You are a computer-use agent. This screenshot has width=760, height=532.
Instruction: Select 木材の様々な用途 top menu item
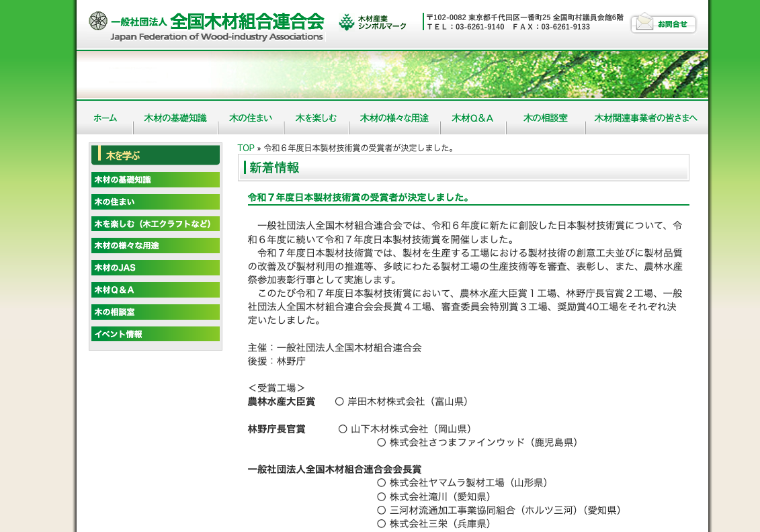click(394, 118)
